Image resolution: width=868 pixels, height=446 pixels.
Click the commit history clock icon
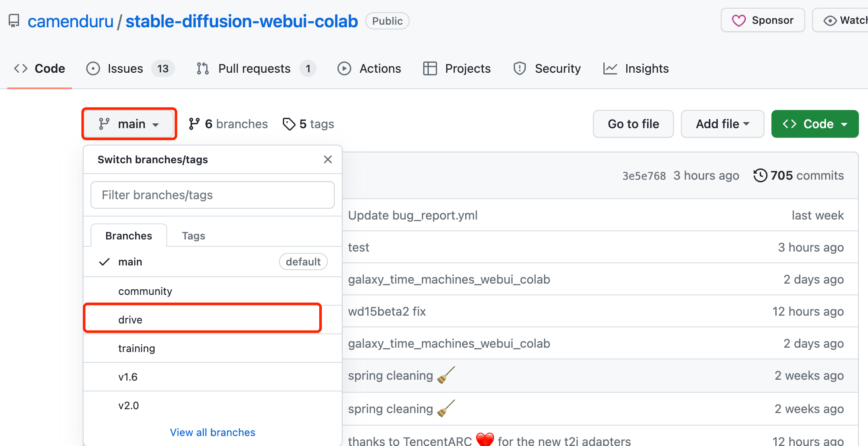pyautogui.click(x=760, y=175)
